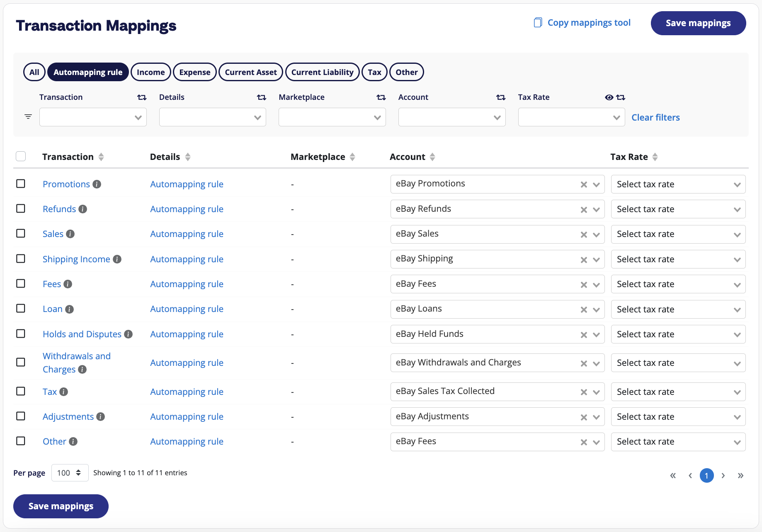762x532 pixels.
Task: Sort table by Details column arrows
Action: pyautogui.click(x=188, y=157)
